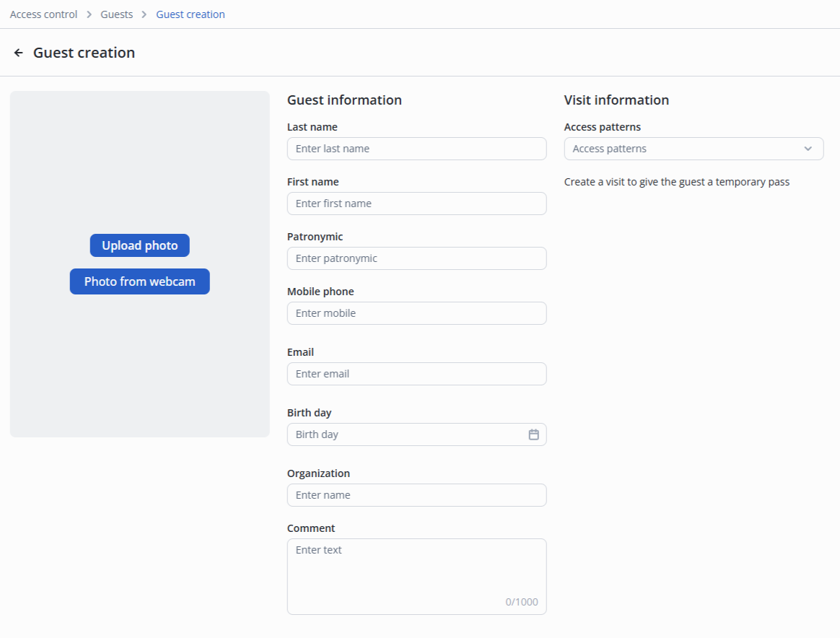Image resolution: width=840 pixels, height=638 pixels.
Task: Click into the First name field
Action: click(416, 204)
